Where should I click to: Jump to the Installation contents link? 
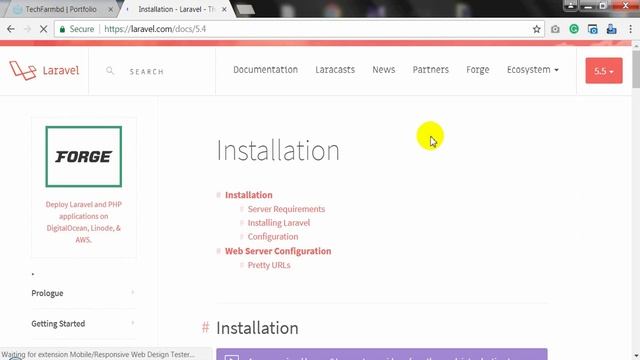(249, 195)
